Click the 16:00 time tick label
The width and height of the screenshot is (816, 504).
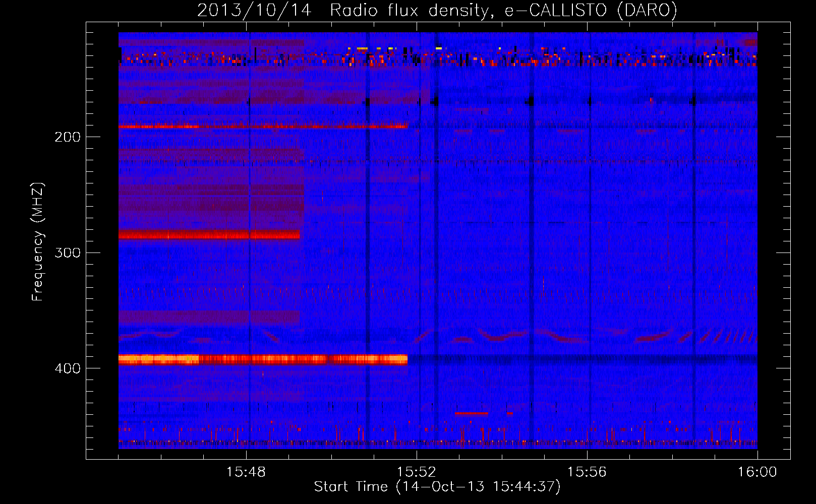[757, 472]
